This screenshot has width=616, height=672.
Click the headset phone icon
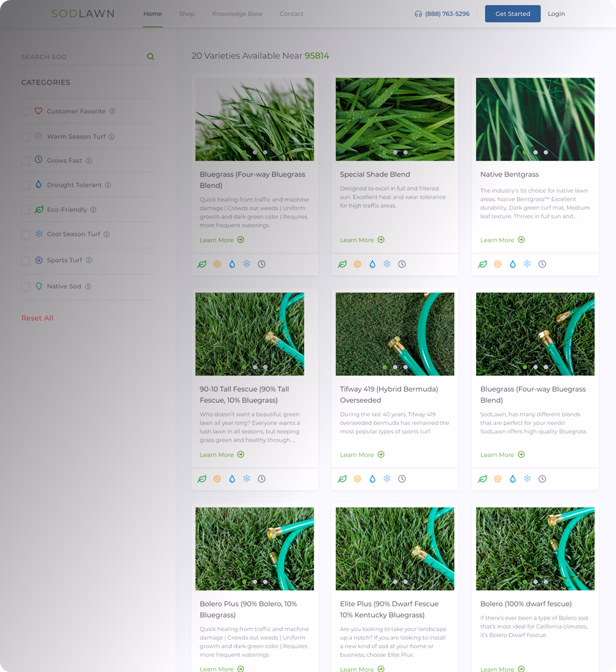point(418,14)
